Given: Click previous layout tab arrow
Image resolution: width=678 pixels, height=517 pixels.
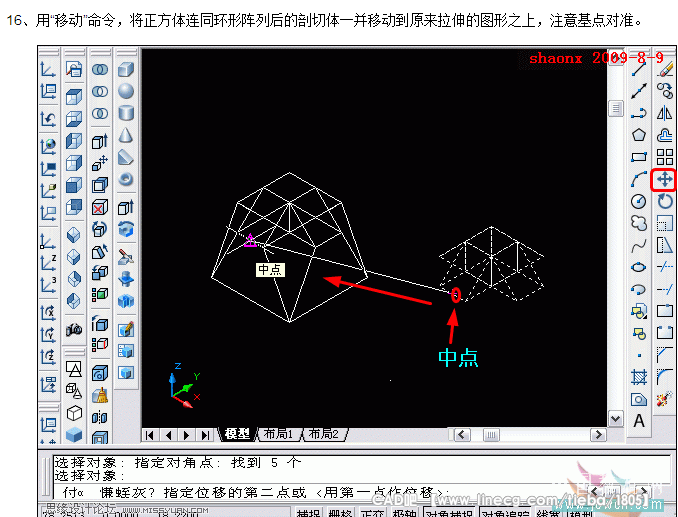Looking at the screenshot, I should (168, 435).
